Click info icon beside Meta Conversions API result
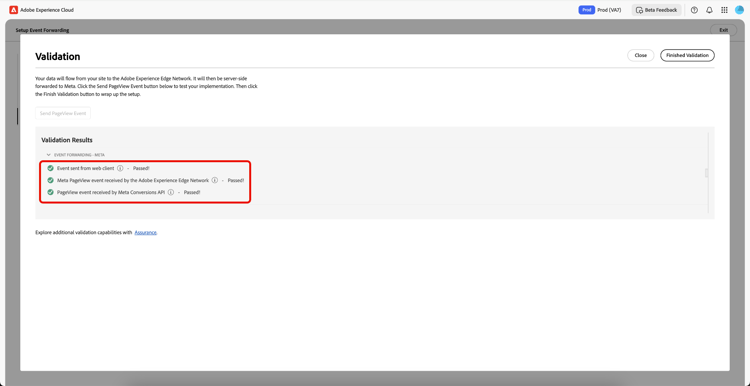The image size is (750, 386). [x=171, y=192]
